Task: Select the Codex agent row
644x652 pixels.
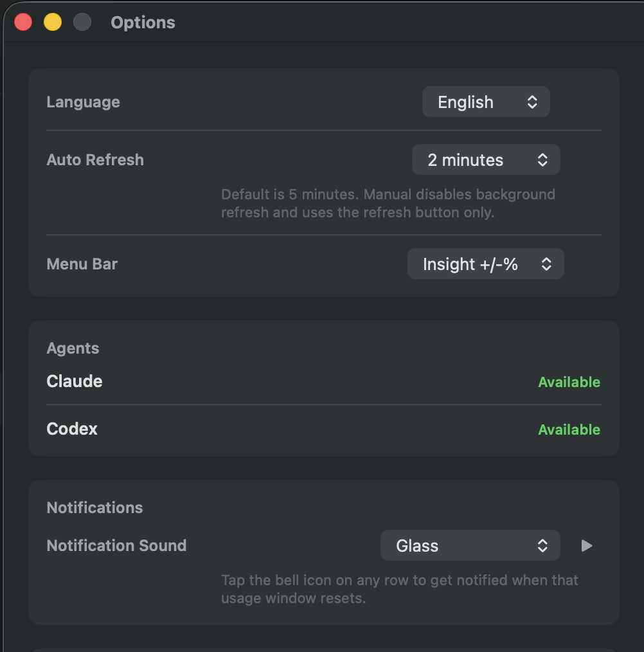Action: (71, 430)
